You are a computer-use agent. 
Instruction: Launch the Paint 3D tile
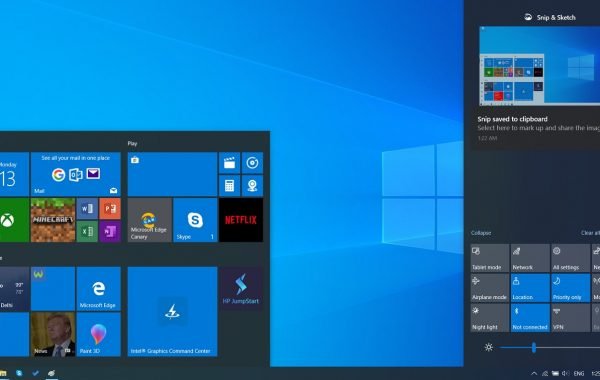click(x=99, y=334)
